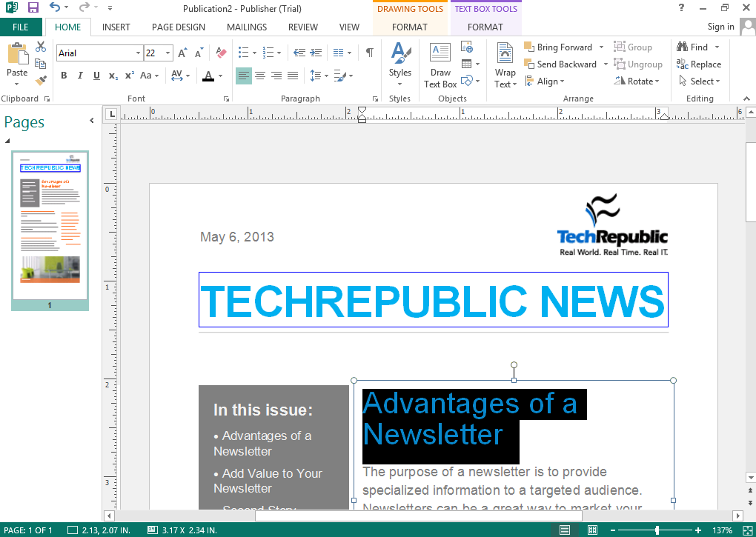Viewport: 756px width, 537px height.
Task: Switch to single page view in status bar
Action: pos(565,530)
